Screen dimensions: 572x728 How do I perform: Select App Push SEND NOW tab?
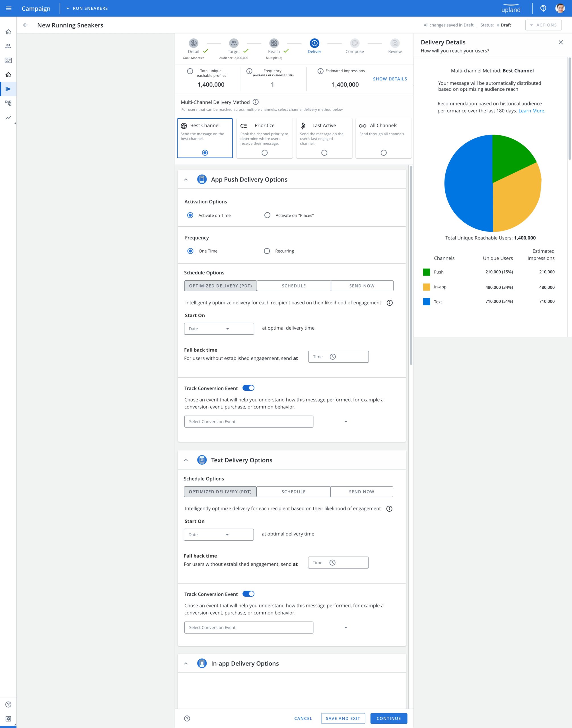coord(362,286)
